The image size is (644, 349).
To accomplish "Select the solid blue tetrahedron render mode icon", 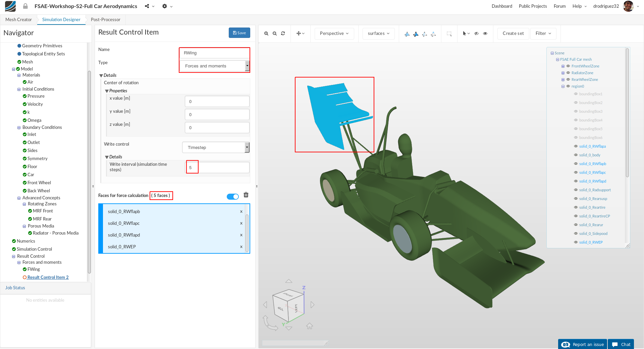I will click(416, 34).
